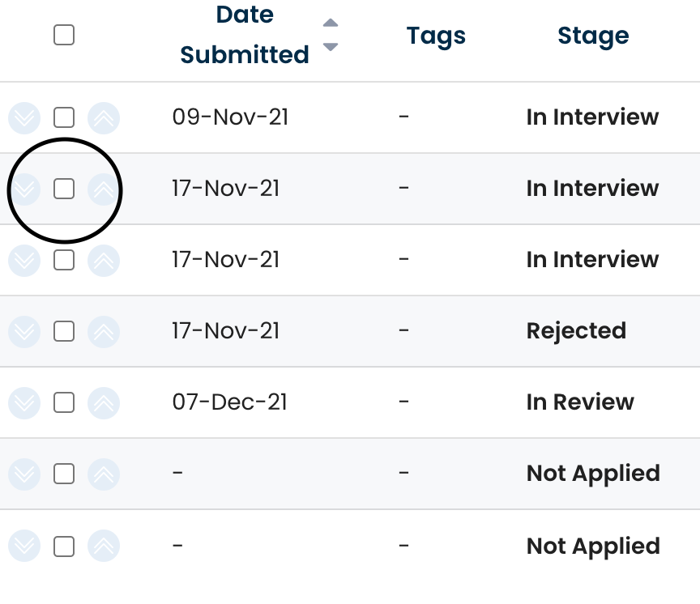Select the 09-Nov-21 row checkbox
Screen dimensions: 700x604
64,118
